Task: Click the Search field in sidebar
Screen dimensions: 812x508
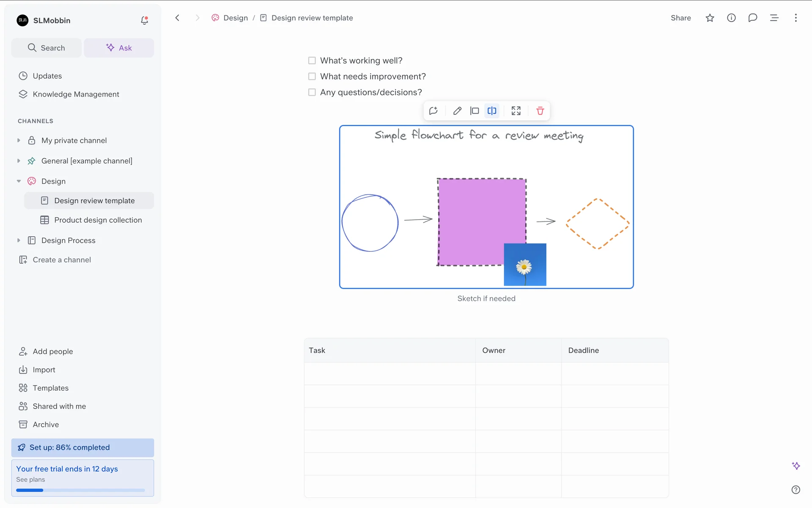Action: (x=47, y=48)
